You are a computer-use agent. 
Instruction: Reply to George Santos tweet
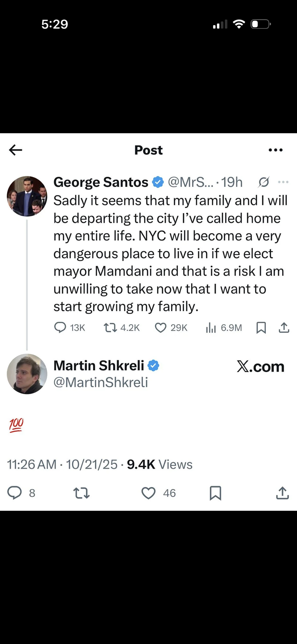coord(60,327)
